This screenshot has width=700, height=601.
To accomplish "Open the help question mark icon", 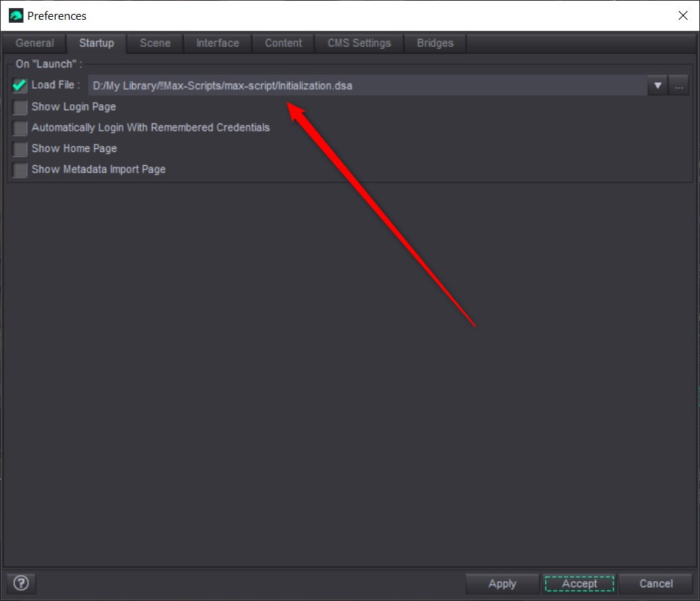I will pos(21,583).
